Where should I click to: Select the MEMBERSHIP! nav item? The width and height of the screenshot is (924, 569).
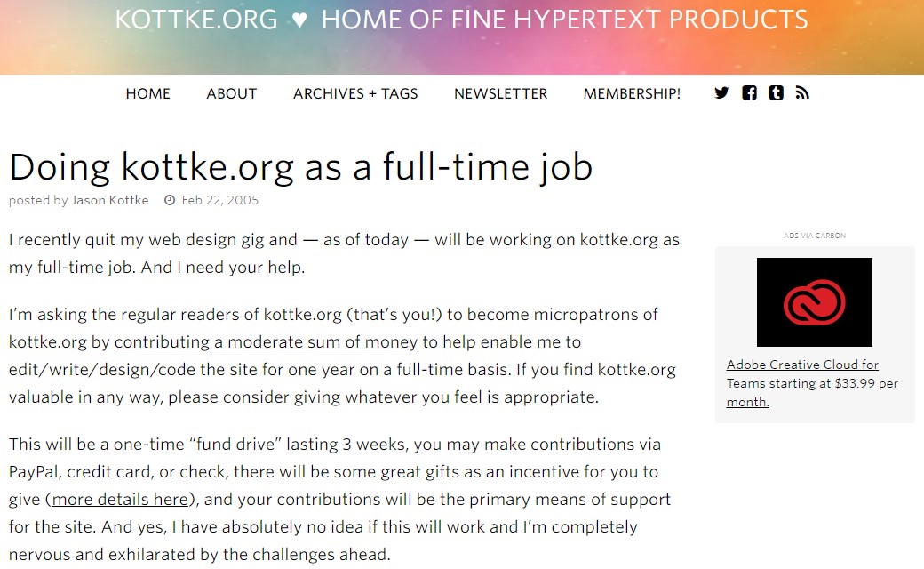632,93
